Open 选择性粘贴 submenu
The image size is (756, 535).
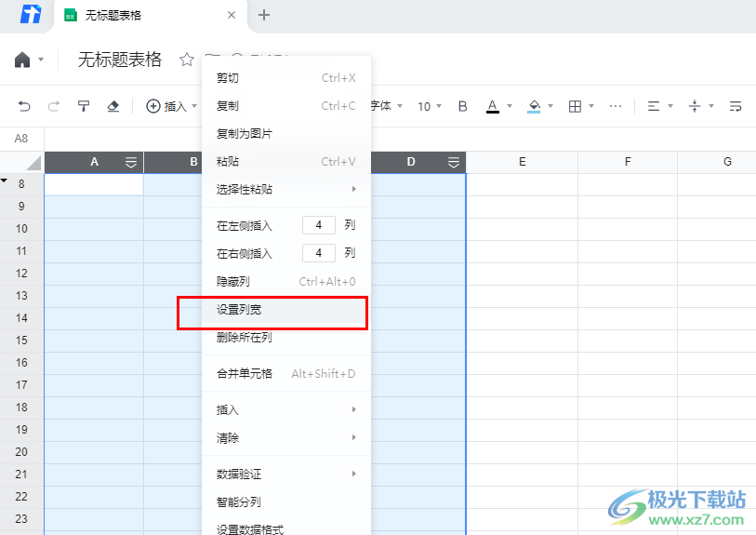tap(286, 189)
